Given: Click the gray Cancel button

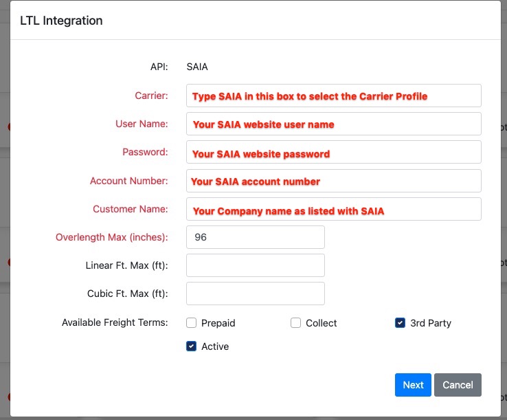Looking at the screenshot, I should [x=458, y=385].
